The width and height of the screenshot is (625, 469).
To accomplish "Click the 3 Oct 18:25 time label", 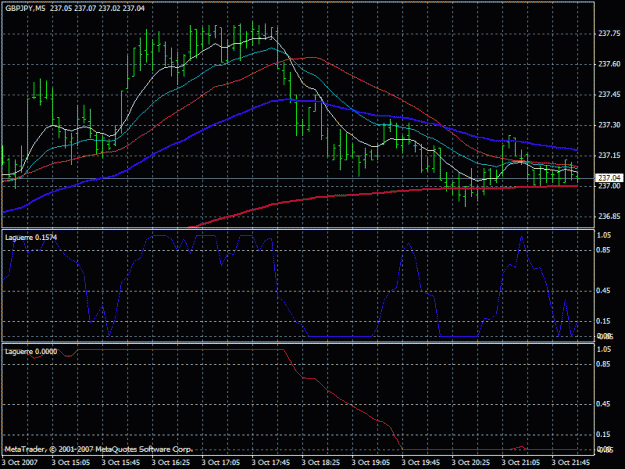I will point(321,463).
